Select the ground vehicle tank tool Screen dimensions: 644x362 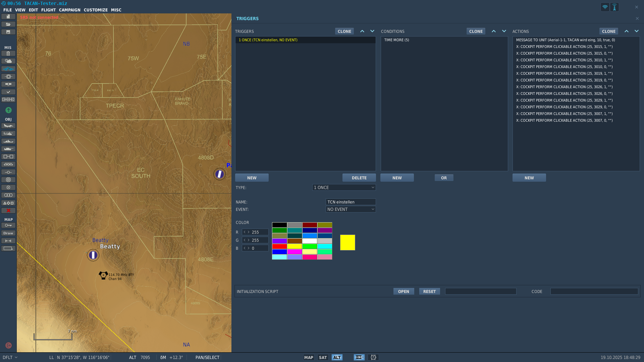pos(8,149)
